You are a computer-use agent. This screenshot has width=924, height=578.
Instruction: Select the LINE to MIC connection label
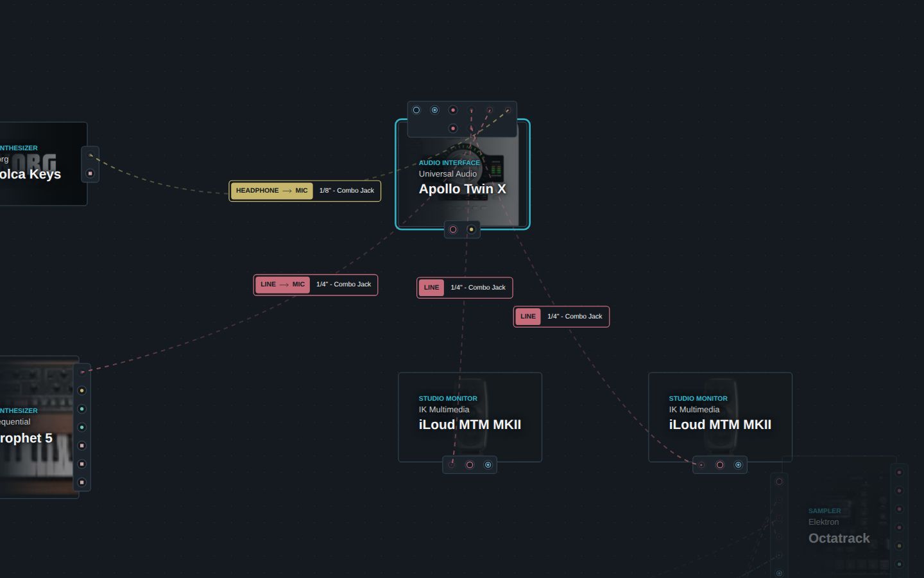316,285
